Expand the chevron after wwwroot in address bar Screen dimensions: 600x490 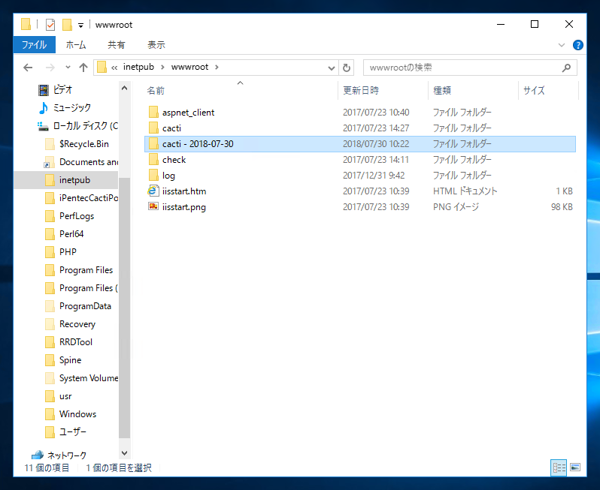(217, 67)
